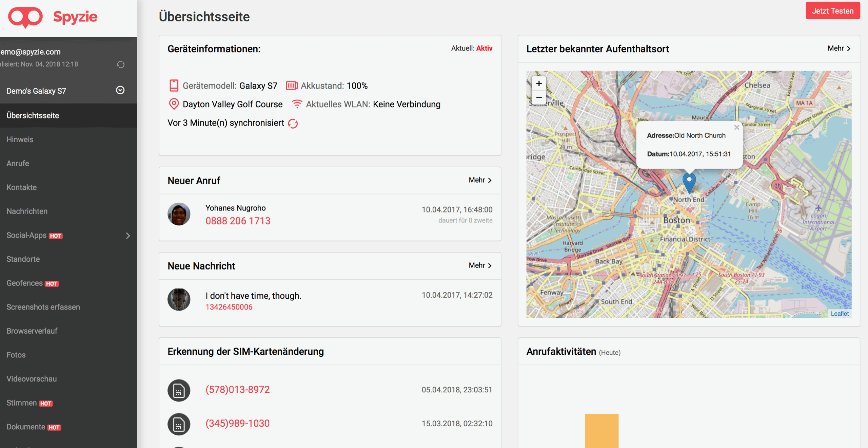Click the HOT badge beside Geofences
Image resolution: width=868 pixels, height=448 pixels.
[52, 284]
